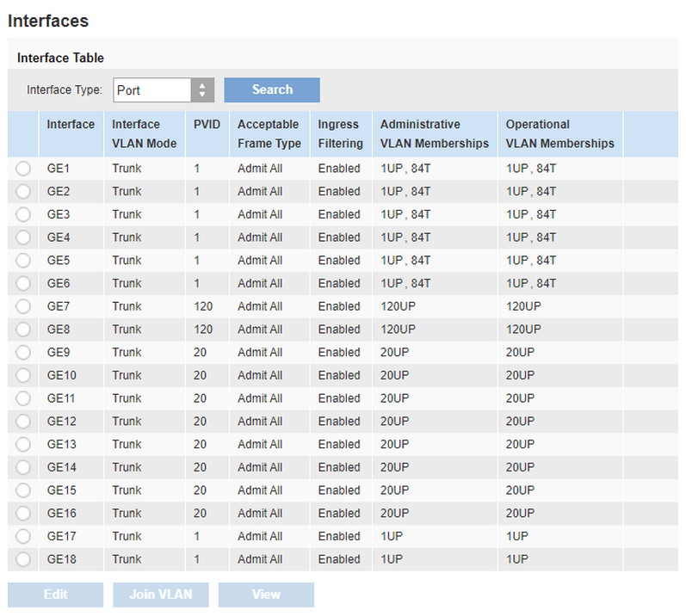686x616 pixels.
Task: Select interface GE13 radio button
Action: click(x=23, y=445)
